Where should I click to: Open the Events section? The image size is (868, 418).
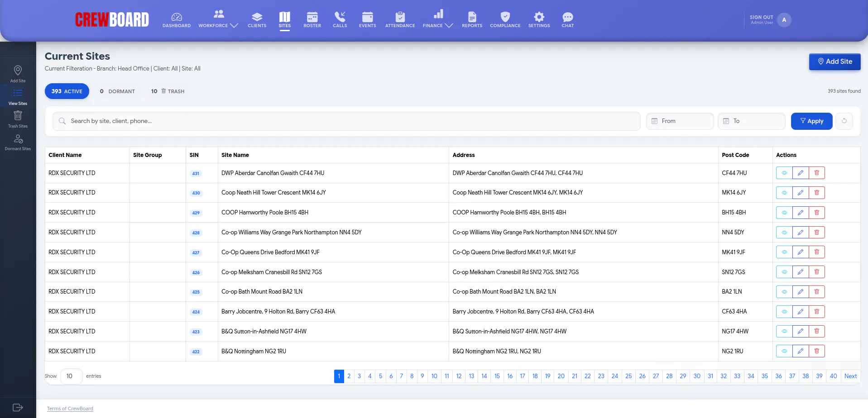367,20
